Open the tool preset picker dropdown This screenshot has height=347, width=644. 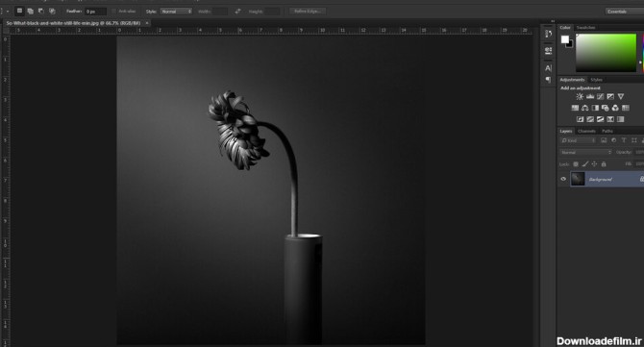(7, 12)
